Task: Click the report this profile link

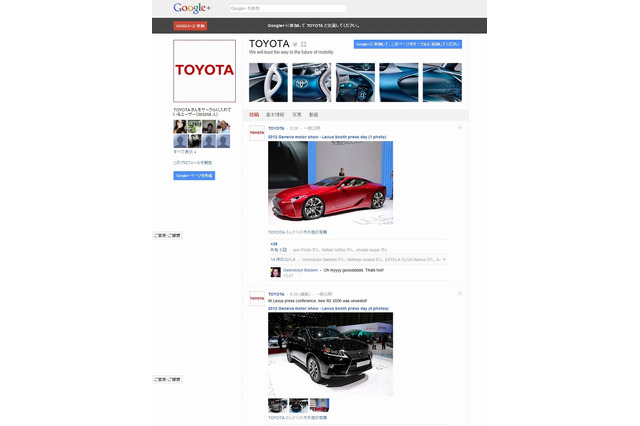Action: pos(193,162)
